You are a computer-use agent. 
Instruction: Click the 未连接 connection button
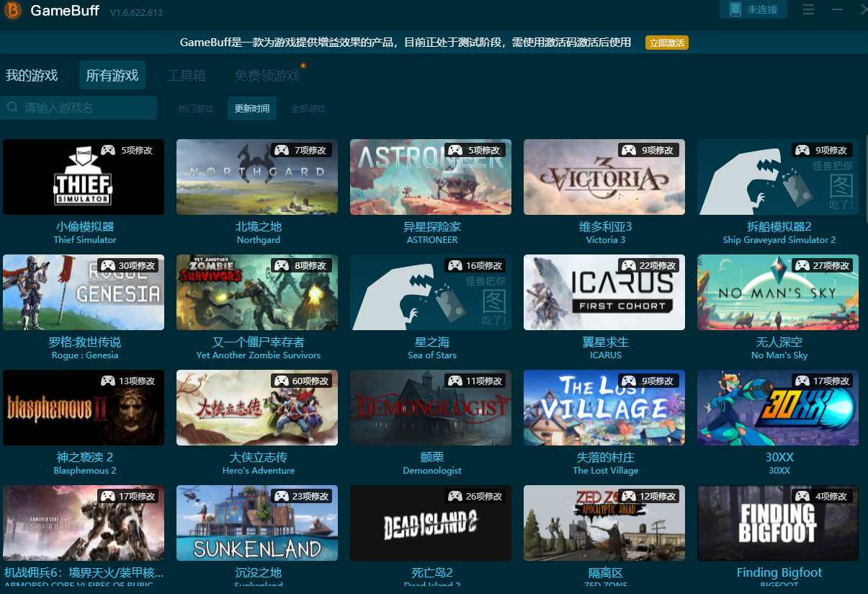coord(753,9)
